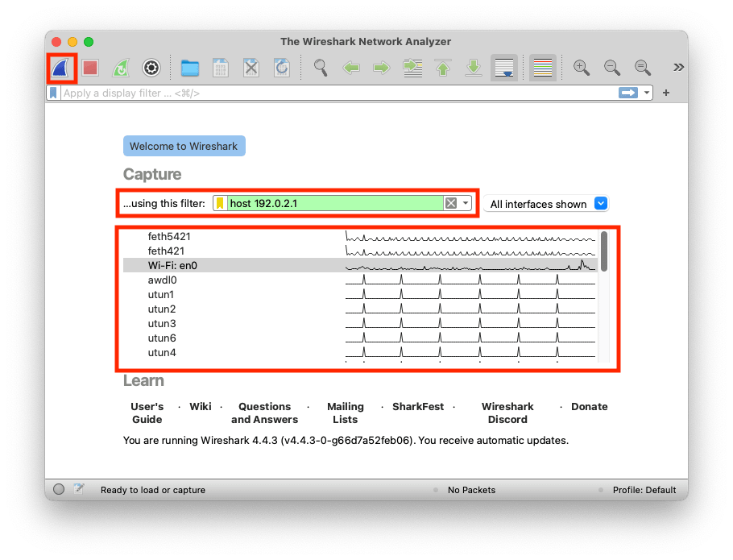
Task: Go back in packet history with the left arrow
Action: (351, 68)
